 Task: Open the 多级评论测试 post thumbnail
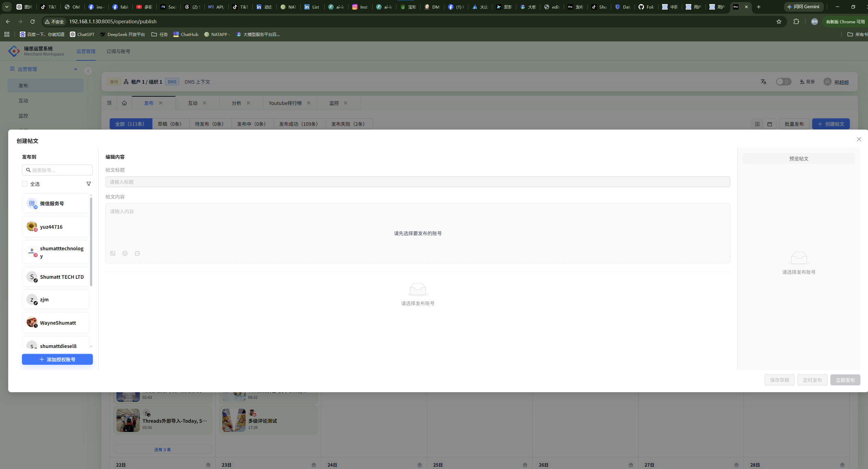coord(234,420)
